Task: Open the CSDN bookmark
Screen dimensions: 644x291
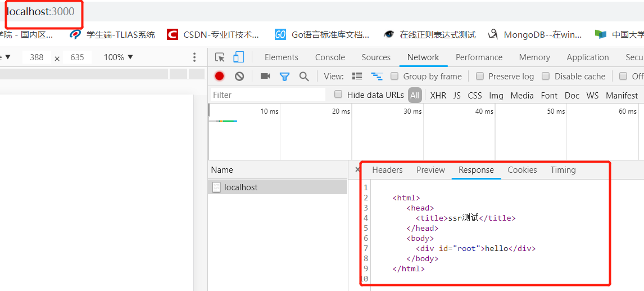Action: pyautogui.click(x=213, y=34)
